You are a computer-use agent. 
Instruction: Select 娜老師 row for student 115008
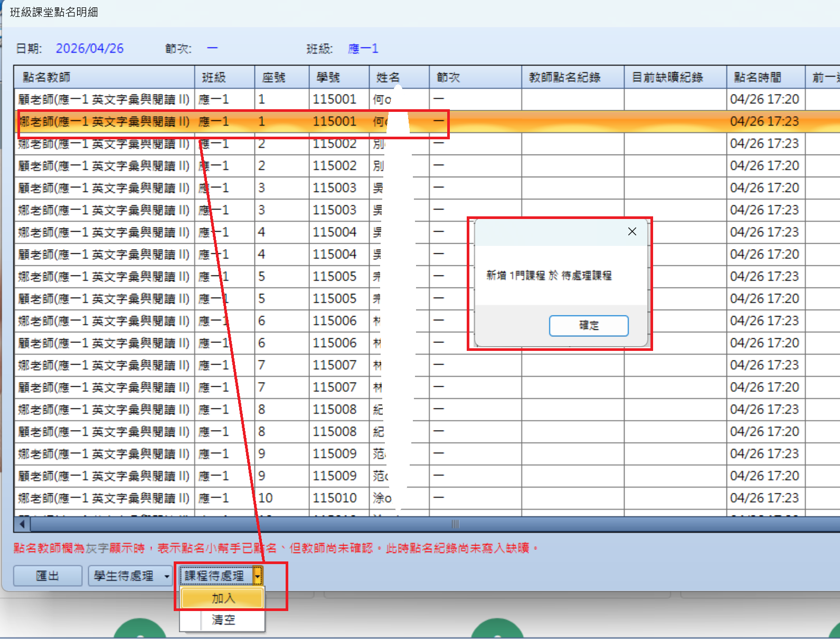pos(427,409)
